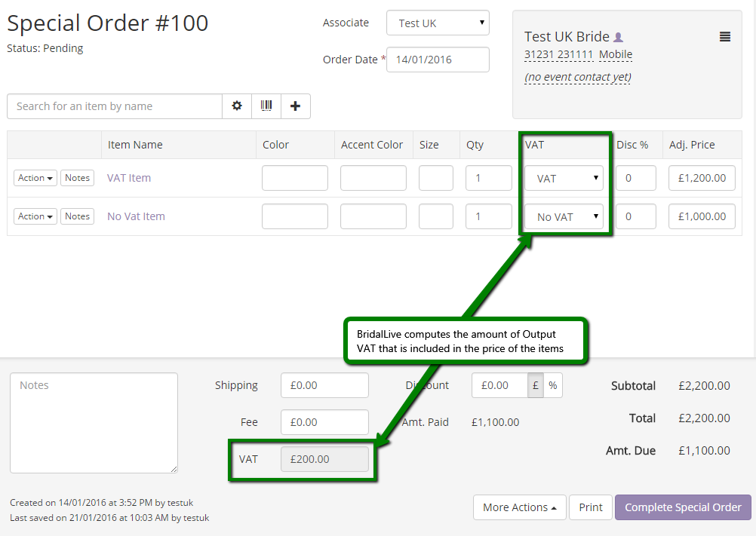Click the Fee amount field
Image resolution: width=756 pixels, height=536 pixels.
(324, 422)
